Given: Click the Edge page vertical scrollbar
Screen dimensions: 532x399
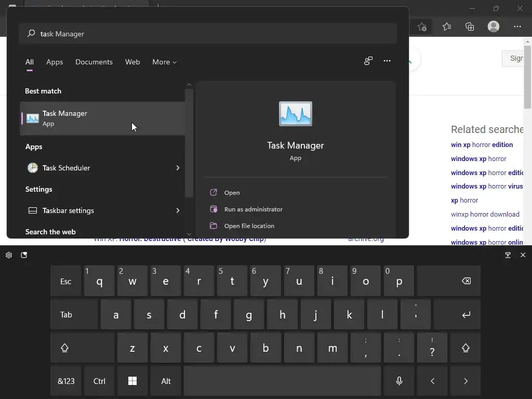Looking at the screenshot, I should 527,76.
